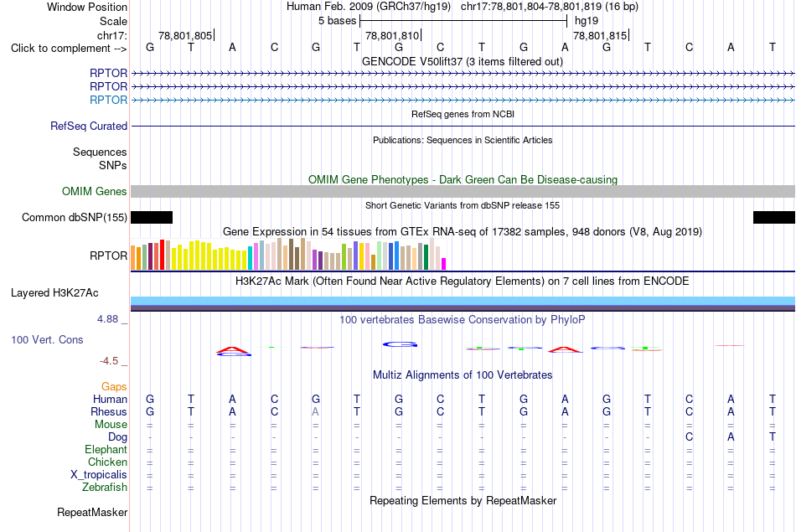Open 'Repeating Elements by RepeatMasker' track title
Image resolution: width=796 pixels, height=532 pixels.
[463, 501]
